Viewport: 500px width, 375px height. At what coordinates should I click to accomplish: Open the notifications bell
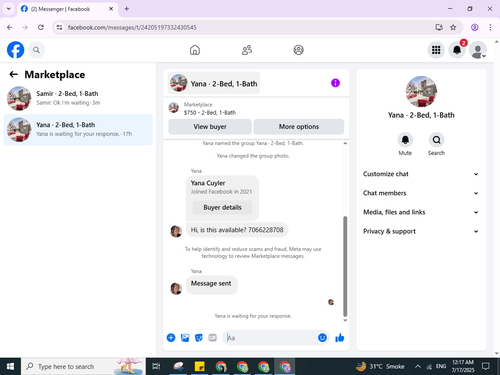(457, 50)
